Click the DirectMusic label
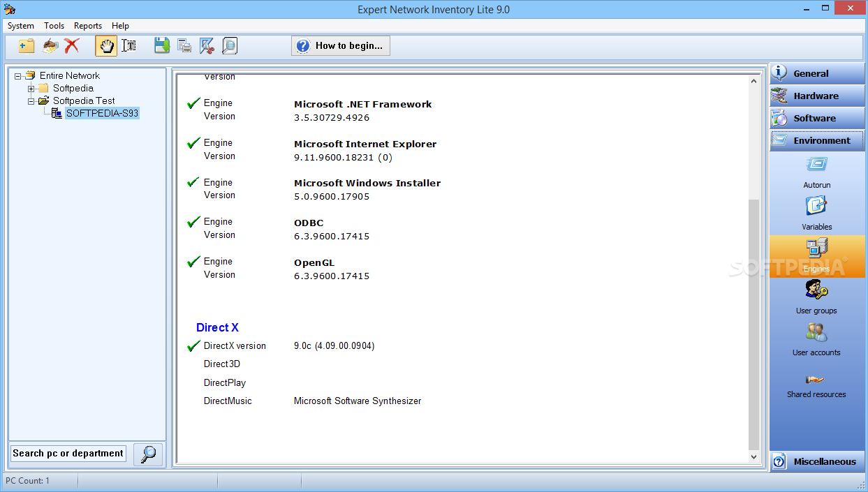The height and width of the screenshot is (492, 868). 228,401
